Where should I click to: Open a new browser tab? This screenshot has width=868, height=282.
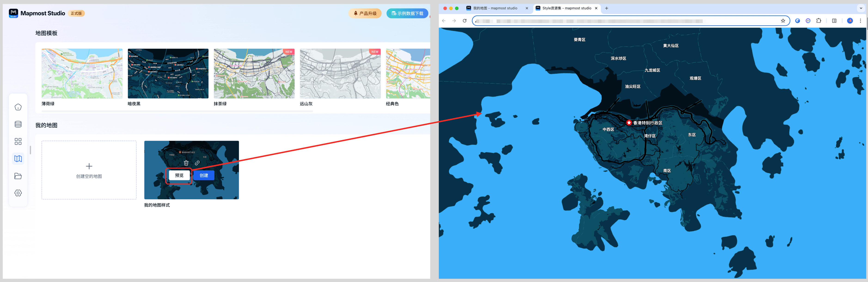[607, 8]
